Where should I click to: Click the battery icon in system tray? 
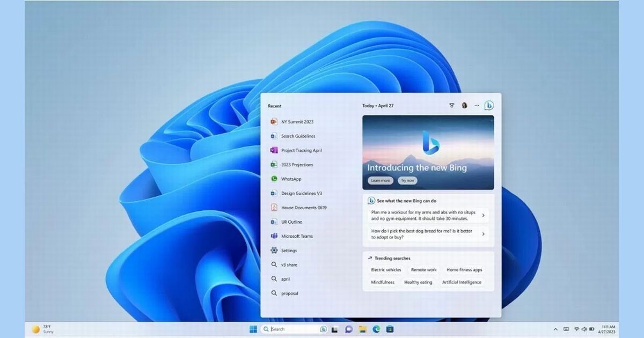click(x=591, y=329)
